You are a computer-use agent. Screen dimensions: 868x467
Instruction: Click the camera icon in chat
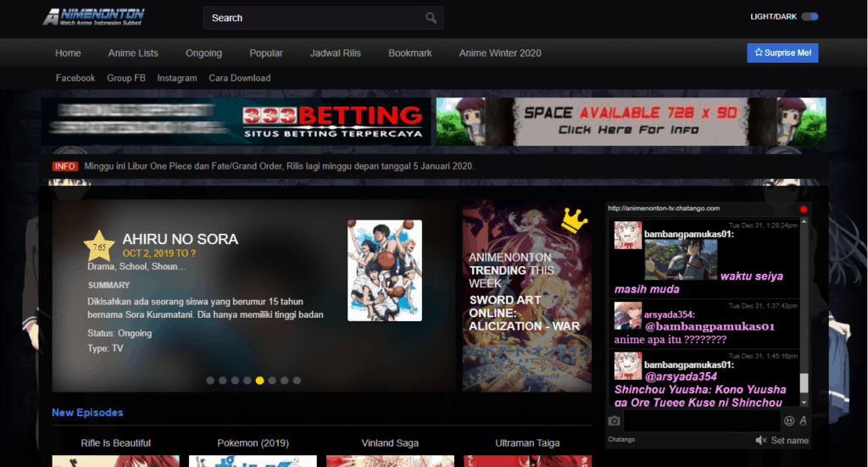pyautogui.click(x=615, y=421)
